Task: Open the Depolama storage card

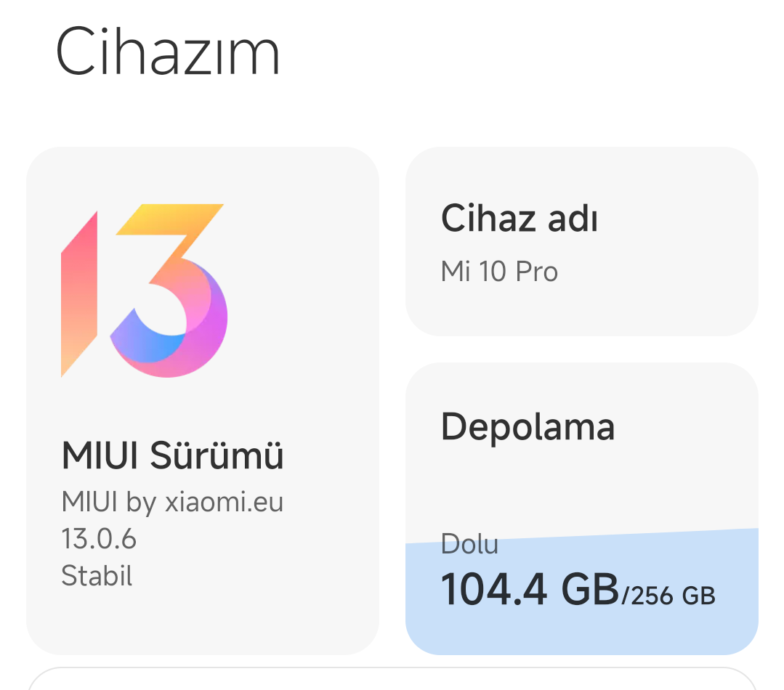Action: tap(582, 508)
